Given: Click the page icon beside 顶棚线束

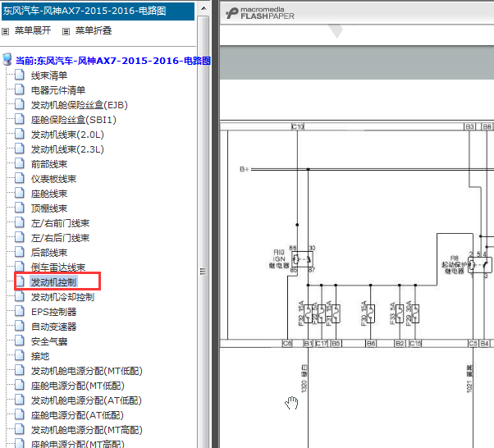Looking at the screenshot, I should click(20, 208).
